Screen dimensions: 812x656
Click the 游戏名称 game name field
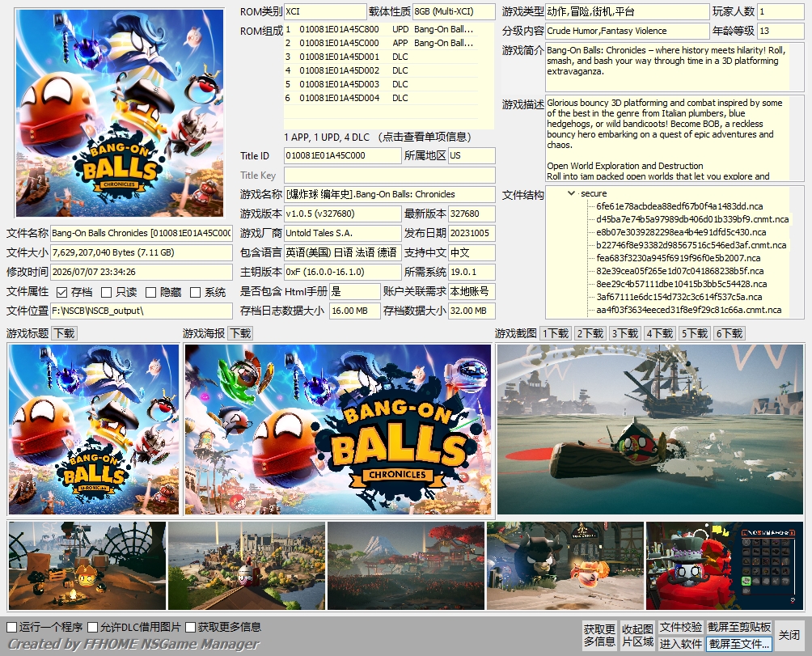390,195
